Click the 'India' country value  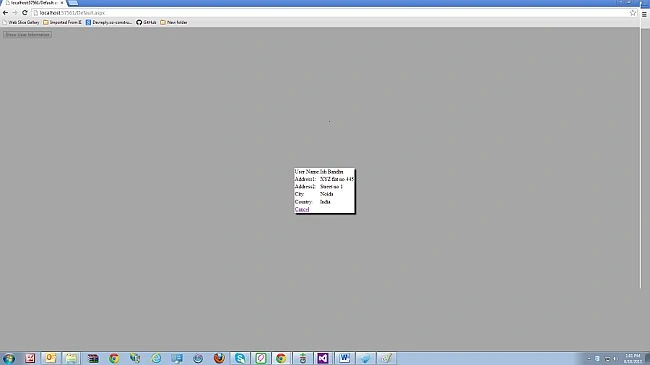(325, 202)
